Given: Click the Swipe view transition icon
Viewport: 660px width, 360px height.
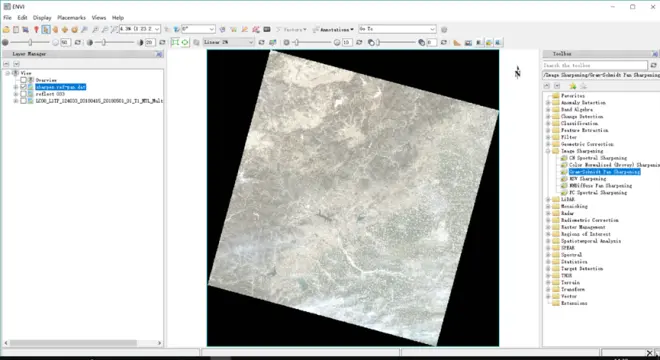Looking at the screenshot, I should pyautogui.click(x=498, y=43).
